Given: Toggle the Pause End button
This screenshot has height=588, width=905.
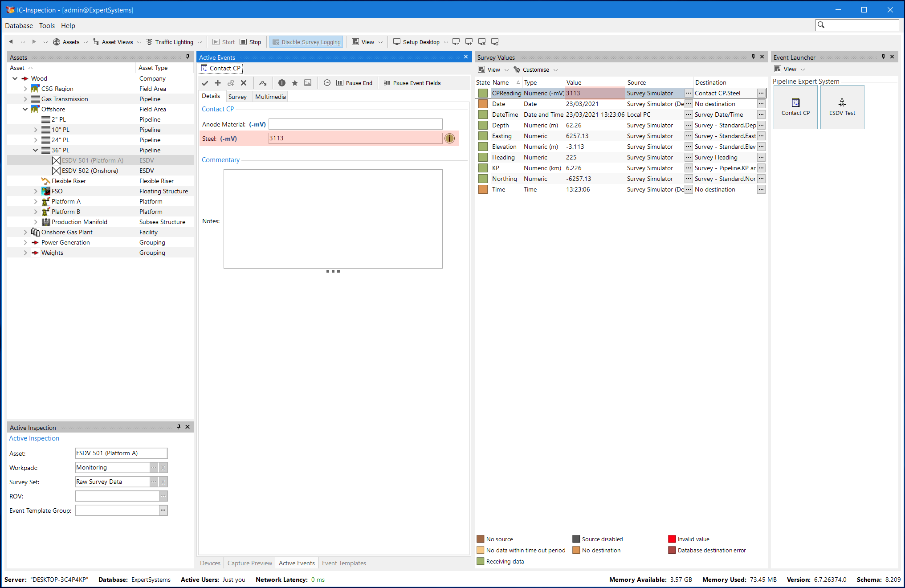Looking at the screenshot, I should (355, 83).
